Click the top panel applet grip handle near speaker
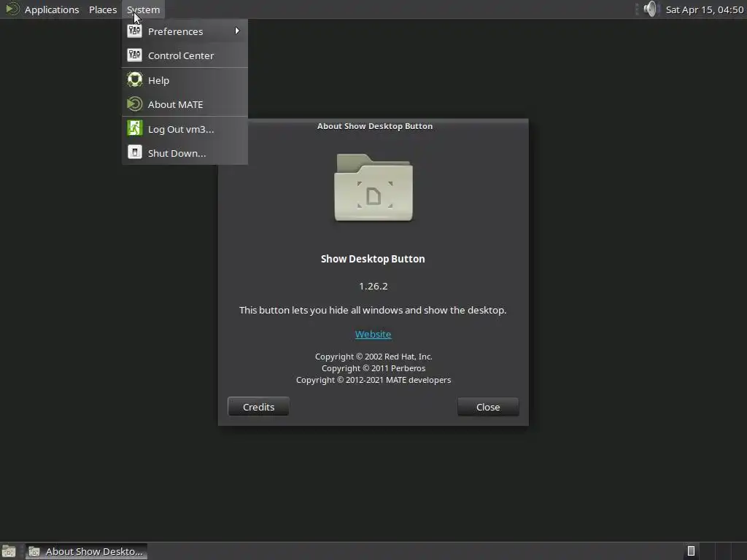 pyautogui.click(x=637, y=9)
